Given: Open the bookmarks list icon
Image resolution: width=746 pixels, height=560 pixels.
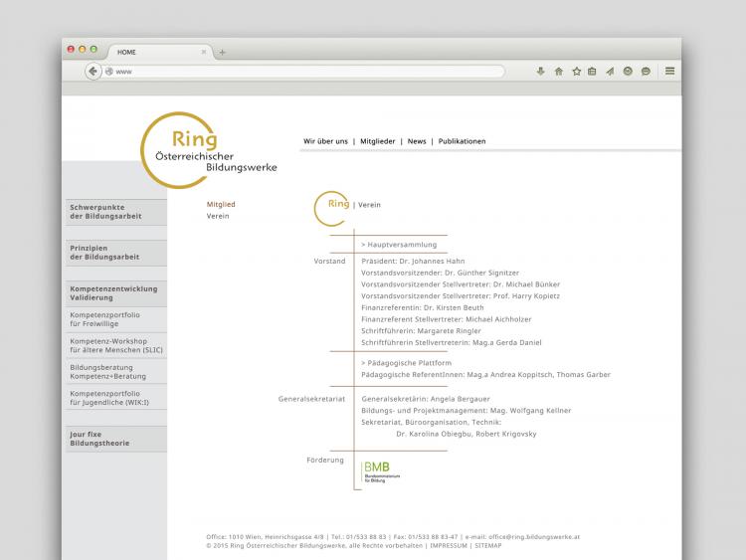Looking at the screenshot, I should point(592,72).
